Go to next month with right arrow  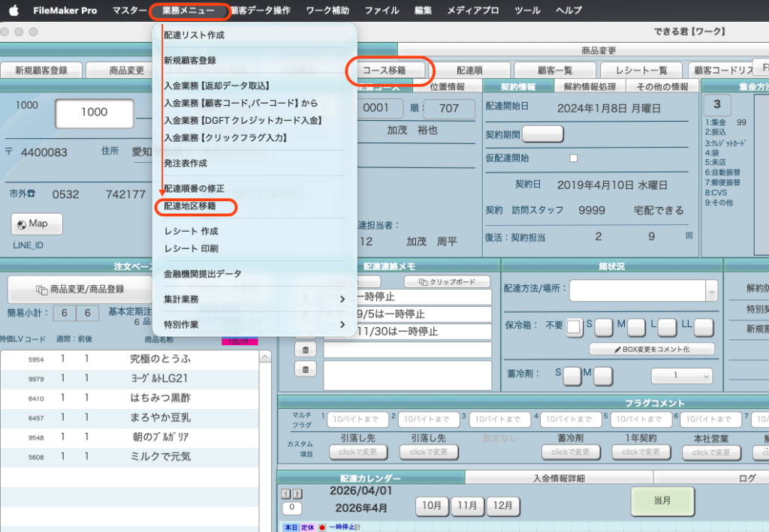point(297,494)
